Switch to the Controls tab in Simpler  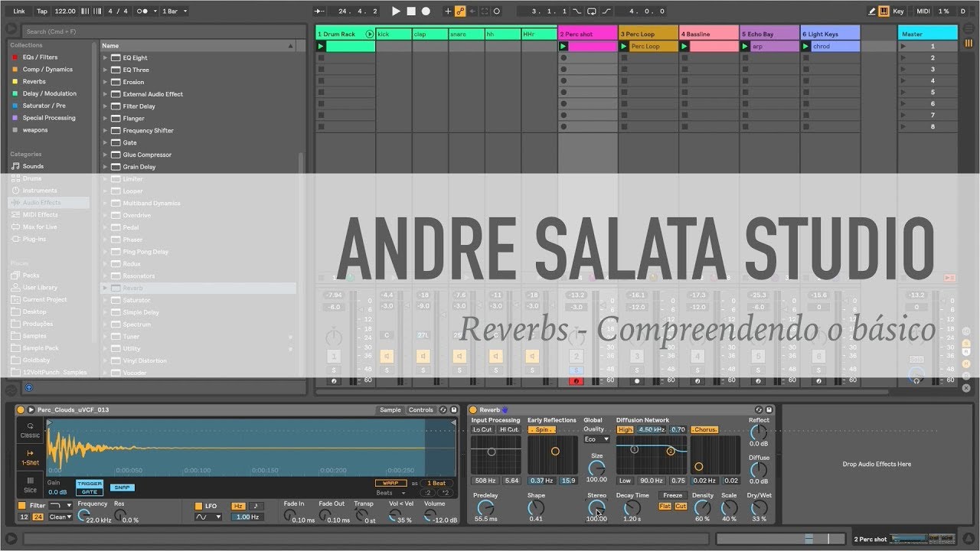(421, 410)
